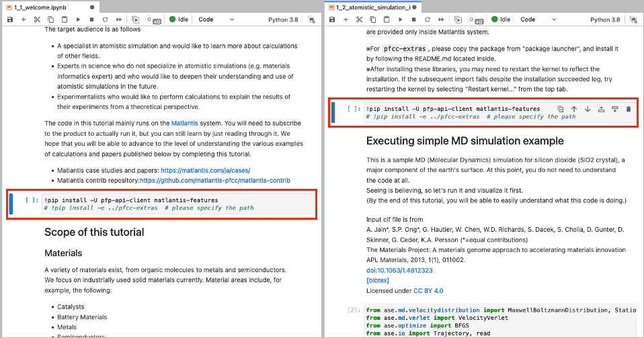The image size is (644, 338).
Task: Stop kernel execution in atomistic simulation notebook
Action: coord(413,19)
